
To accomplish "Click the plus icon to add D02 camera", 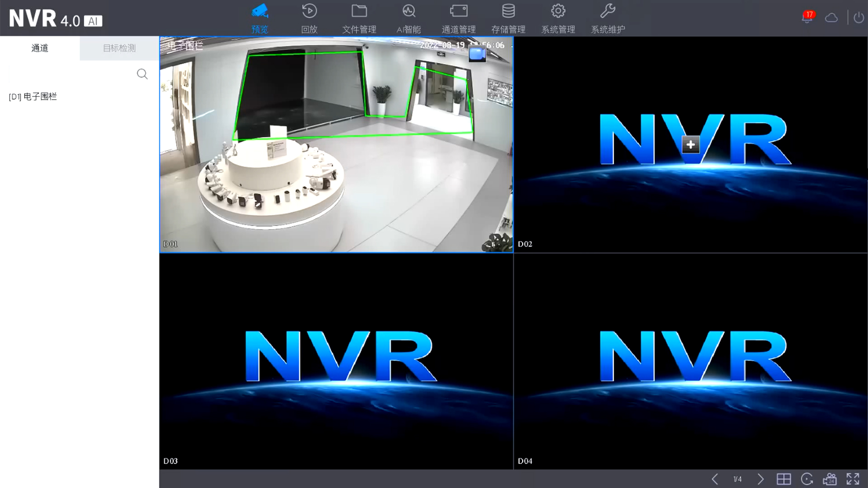I will click(x=690, y=145).
